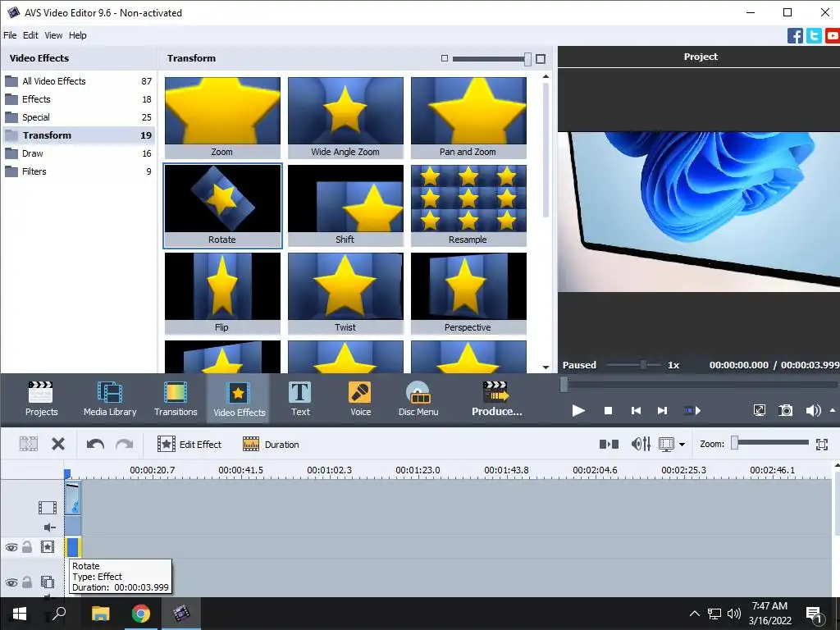The image size is (840, 630).
Task: Select the Rotate effect on the timeline
Action: [x=73, y=547]
